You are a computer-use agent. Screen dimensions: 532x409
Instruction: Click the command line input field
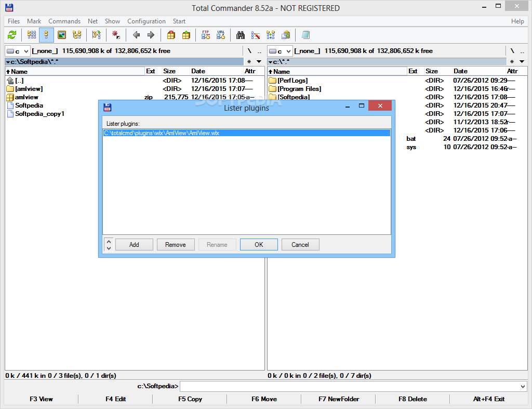tap(350, 386)
